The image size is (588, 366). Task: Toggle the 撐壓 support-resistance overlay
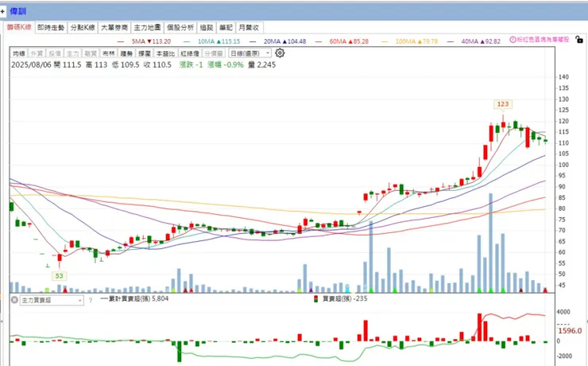click(145, 53)
